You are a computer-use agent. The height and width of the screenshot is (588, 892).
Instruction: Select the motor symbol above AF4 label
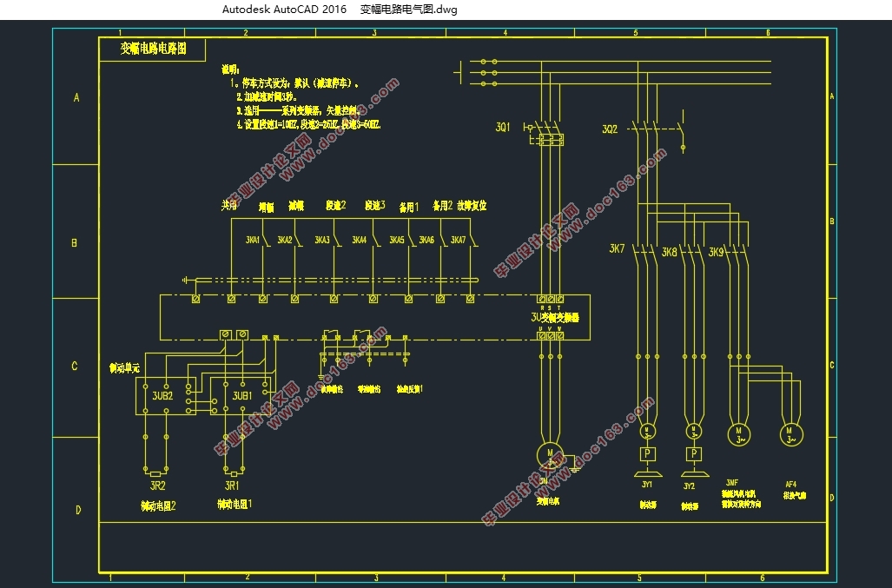click(x=790, y=435)
